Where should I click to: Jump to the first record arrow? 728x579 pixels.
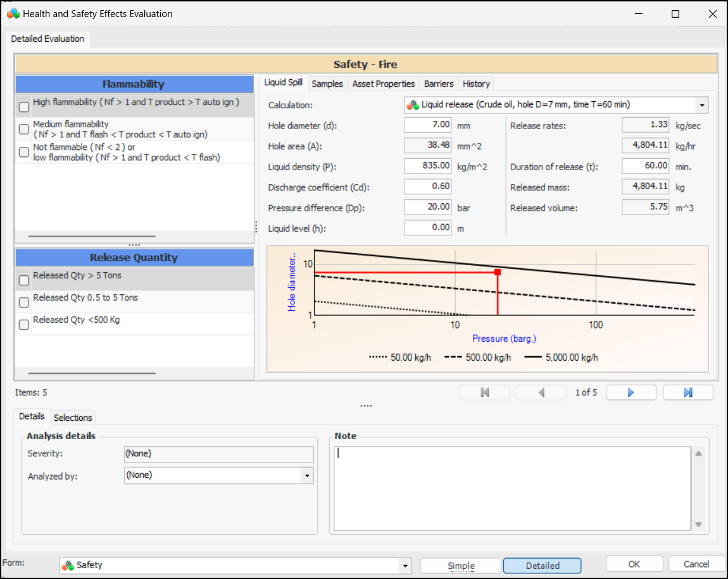(485, 393)
